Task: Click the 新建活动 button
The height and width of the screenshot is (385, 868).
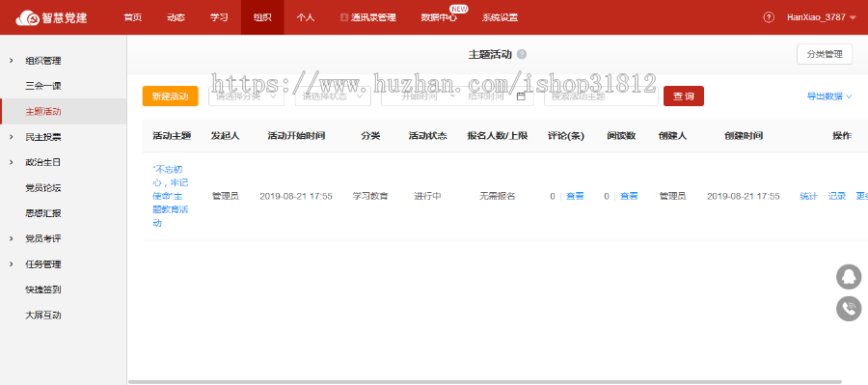Action: click(x=170, y=96)
